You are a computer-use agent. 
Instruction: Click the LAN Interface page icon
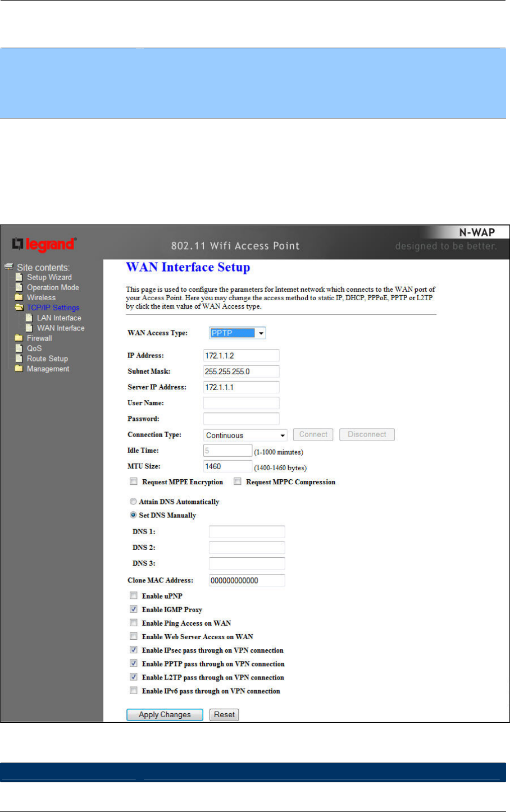[x=29, y=318]
